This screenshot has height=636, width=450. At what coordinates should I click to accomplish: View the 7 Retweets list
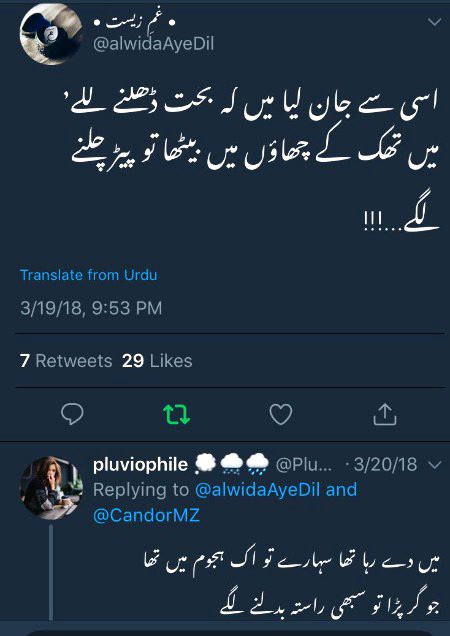[66, 361]
